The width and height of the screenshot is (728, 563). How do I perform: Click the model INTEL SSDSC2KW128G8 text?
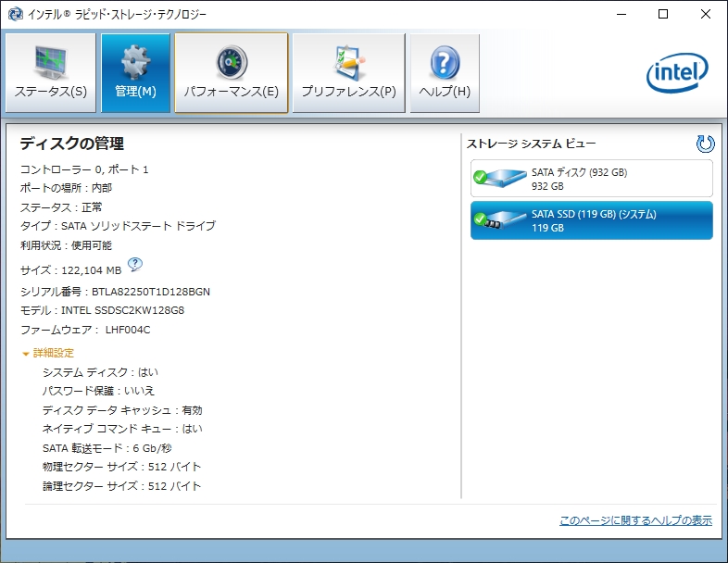coord(122,310)
